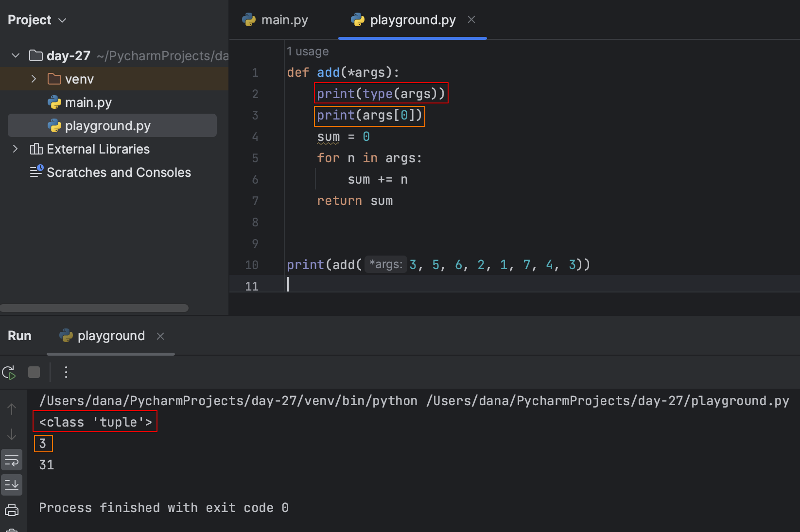This screenshot has height=532, width=800.
Task: Click "<class 'tuple'>" console output
Action: [96, 422]
